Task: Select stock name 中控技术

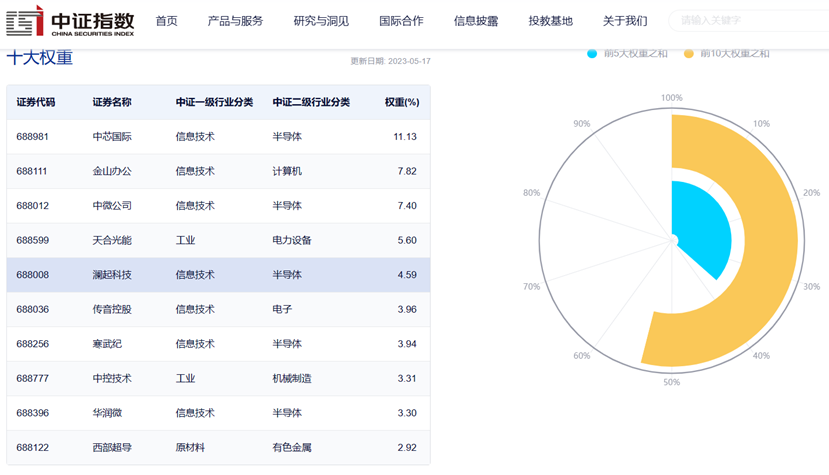Action: 112,379
